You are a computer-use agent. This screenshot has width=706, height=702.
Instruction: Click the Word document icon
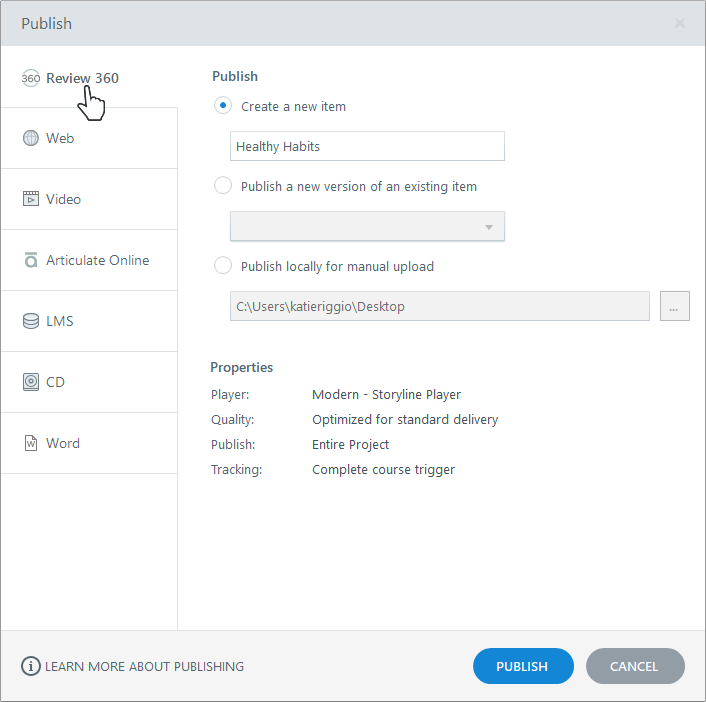[31, 443]
